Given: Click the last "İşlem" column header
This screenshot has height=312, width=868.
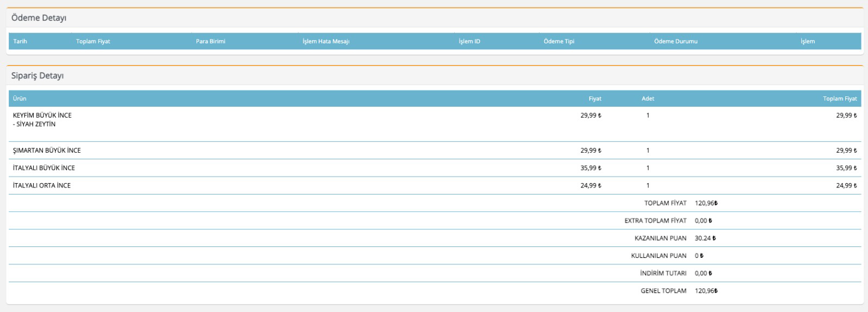Looking at the screenshot, I should 808,41.
